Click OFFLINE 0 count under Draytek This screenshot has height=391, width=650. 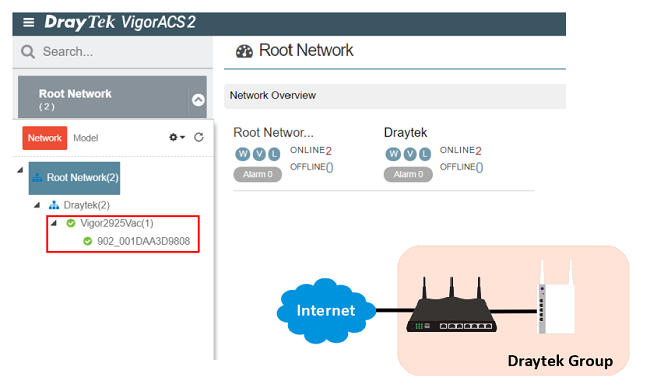(461, 167)
